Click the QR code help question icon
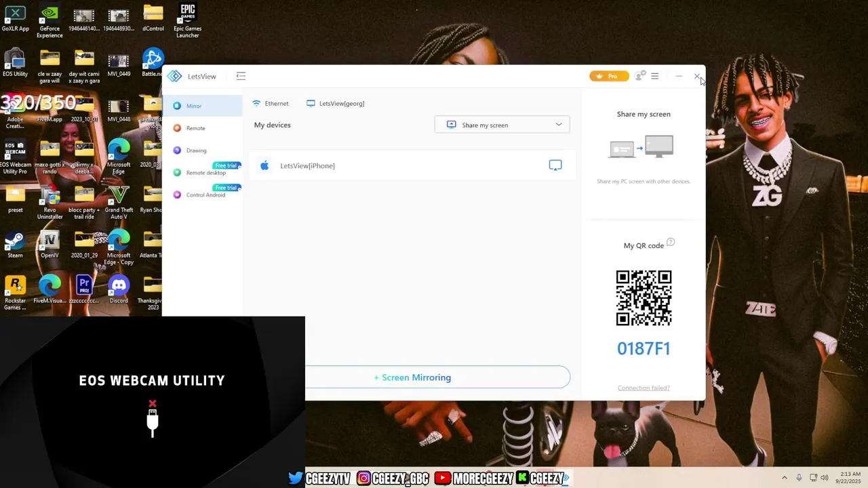The image size is (868, 488). 671,242
